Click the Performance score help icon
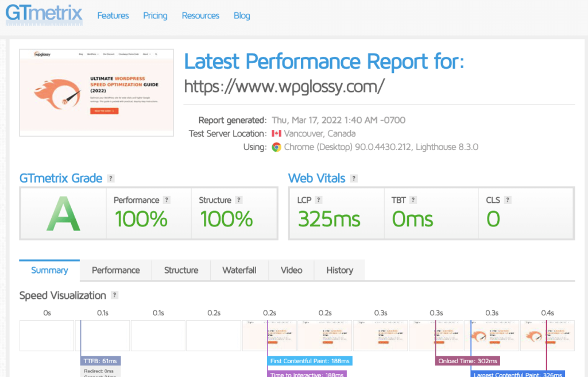 coord(167,200)
